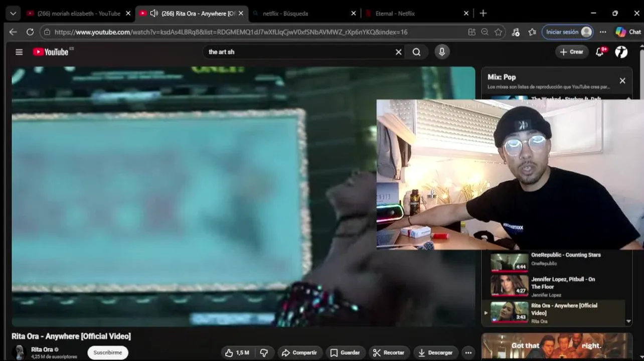Open the browser apps icon in address bar
Image resolution: width=644 pixels, height=361 pixels.
(x=471, y=32)
